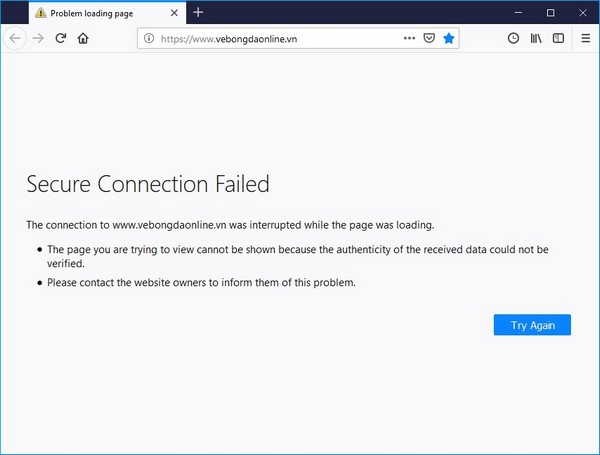
Task: Open the history clock icon
Action: [x=513, y=38]
